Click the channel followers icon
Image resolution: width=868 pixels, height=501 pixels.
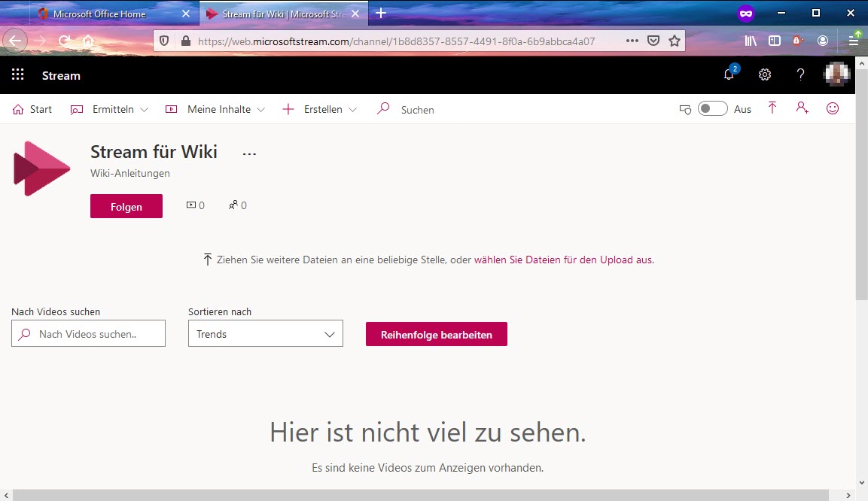(233, 205)
